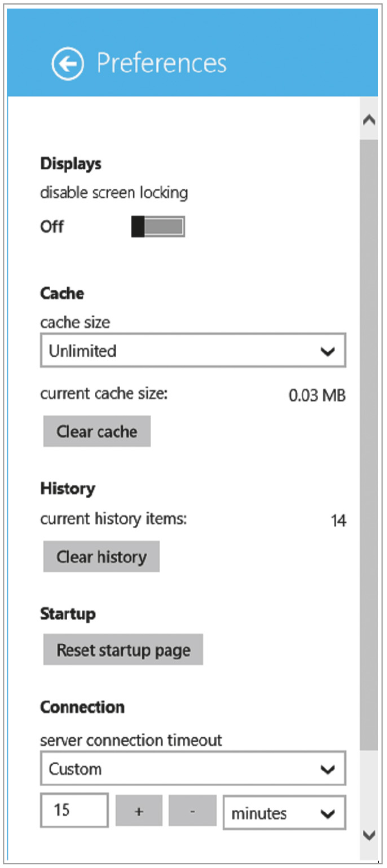
Task: Click the history items count 14
Action: (x=338, y=521)
